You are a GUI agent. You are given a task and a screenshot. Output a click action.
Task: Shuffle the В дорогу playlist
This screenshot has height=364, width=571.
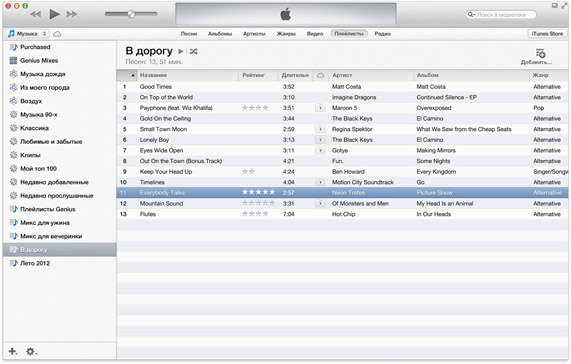(x=193, y=51)
